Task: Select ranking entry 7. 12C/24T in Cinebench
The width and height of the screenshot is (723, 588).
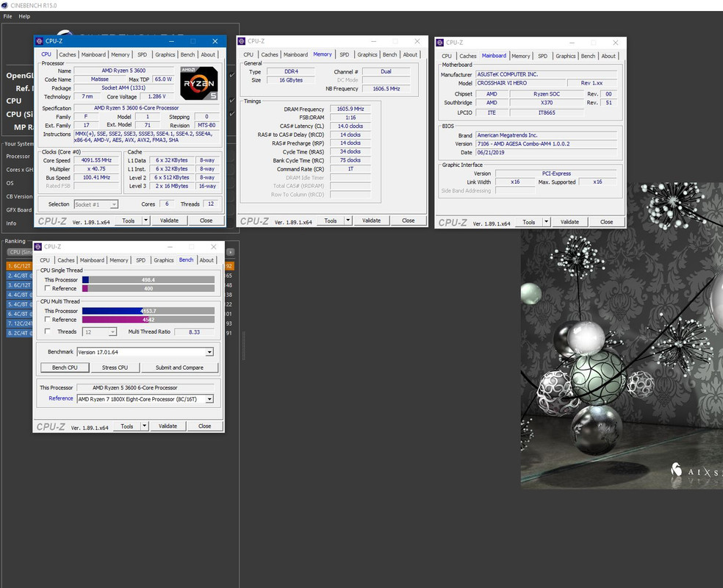Action: click(19, 323)
